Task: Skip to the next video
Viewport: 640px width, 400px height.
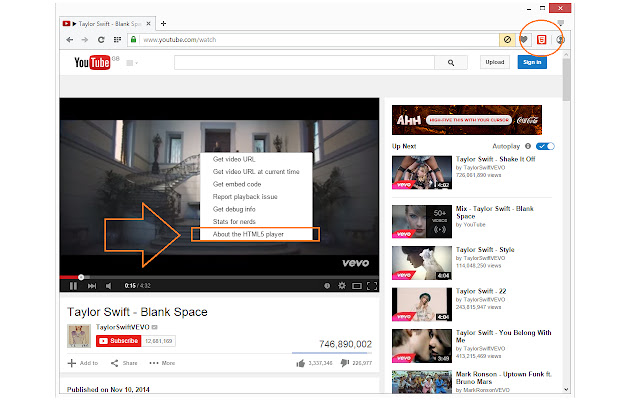Action: (x=92, y=286)
